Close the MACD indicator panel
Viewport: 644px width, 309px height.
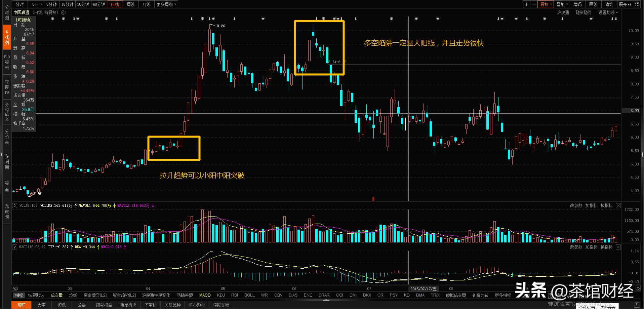[x=618, y=247]
